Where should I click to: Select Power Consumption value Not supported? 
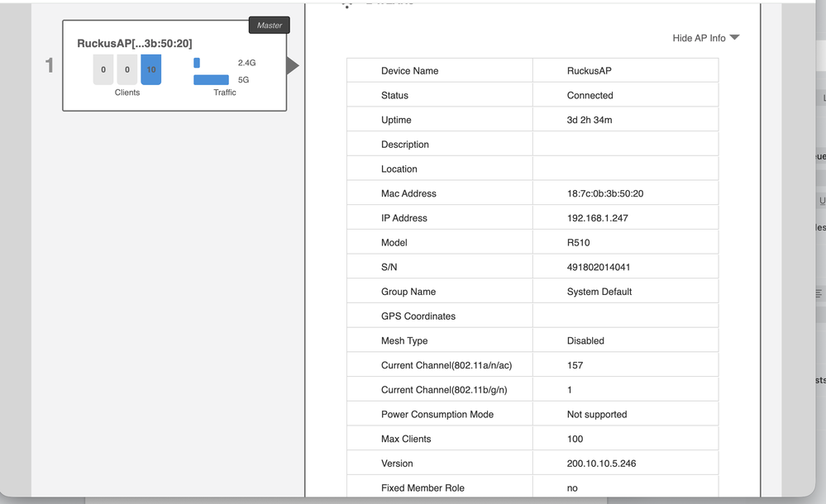click(x=597, y=415)
